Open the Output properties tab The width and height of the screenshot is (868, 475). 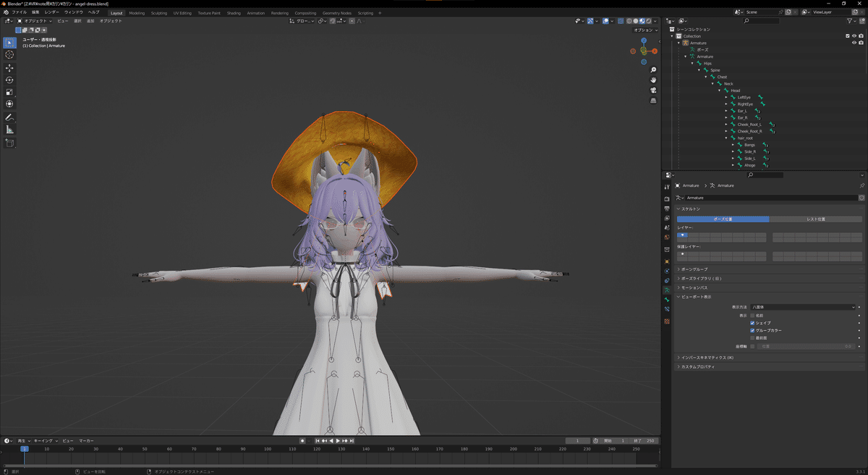pos(667,208)
